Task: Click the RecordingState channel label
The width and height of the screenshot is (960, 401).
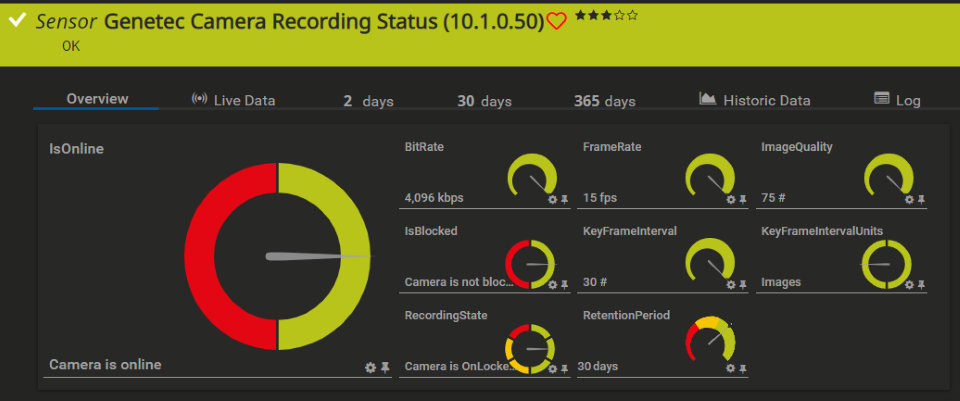Action: (x=446, y=316)
